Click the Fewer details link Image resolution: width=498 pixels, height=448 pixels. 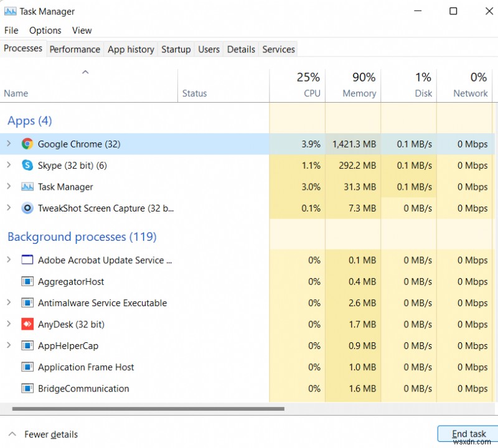[x=51, y=434]
